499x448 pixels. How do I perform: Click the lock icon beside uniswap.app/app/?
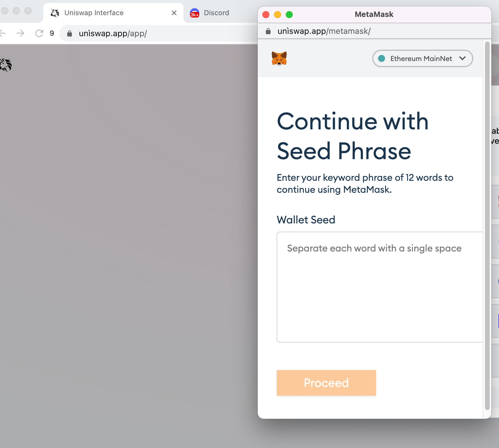pyautogui.click(x=70, y=34)
